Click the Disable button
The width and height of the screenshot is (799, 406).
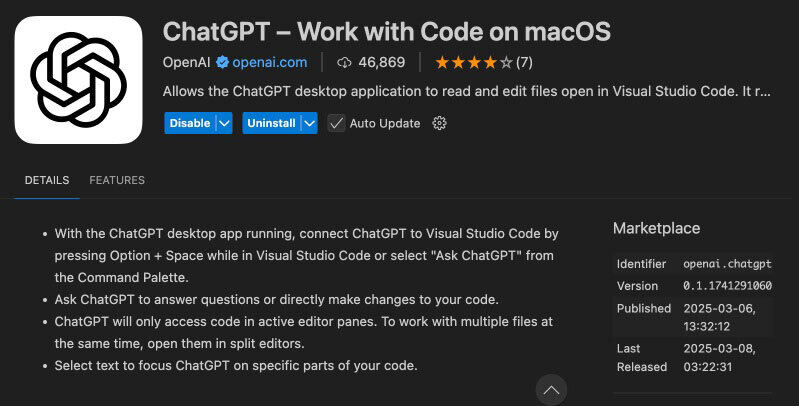tap(190, 123)
